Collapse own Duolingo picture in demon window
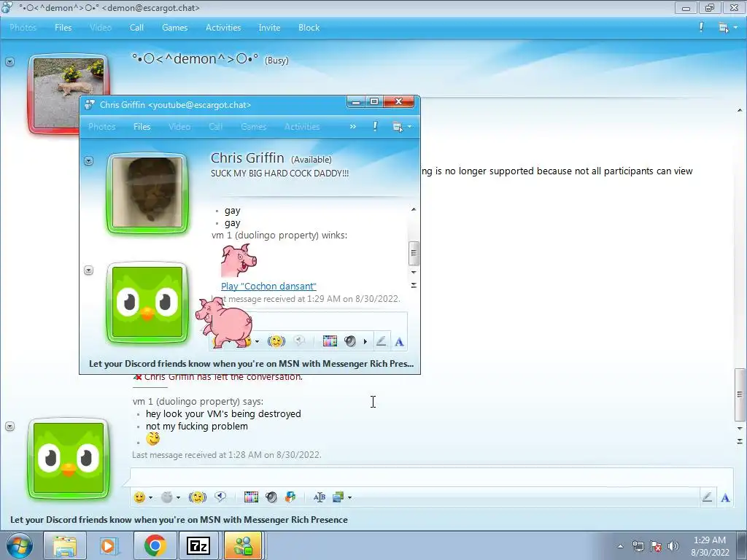747x560 pixels. click(x=10, y=426)
